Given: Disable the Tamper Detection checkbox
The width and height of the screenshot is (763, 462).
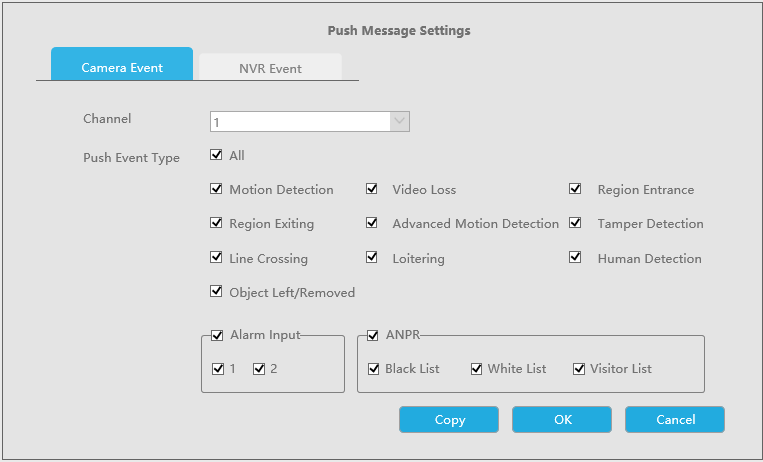Looking at the screenshot, I should pyautogui.click(x=575, y=223).
